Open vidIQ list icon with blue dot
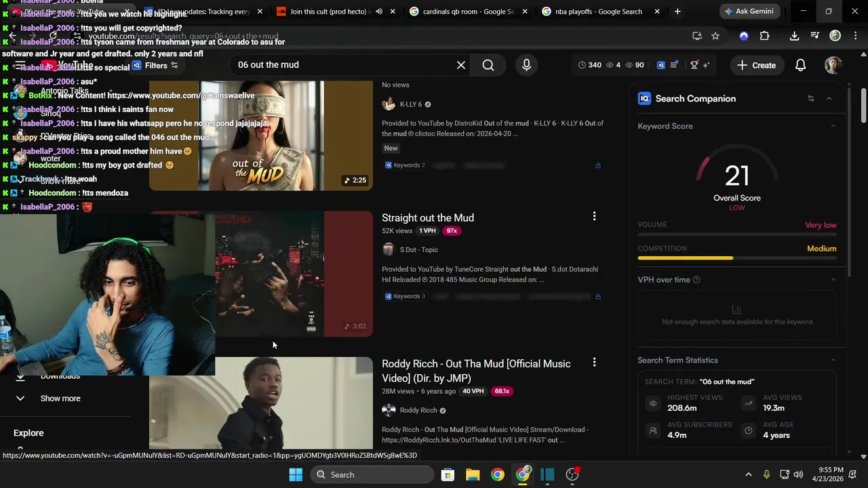This screenshot has width=868, height=488. pyautogui.click(x=674, y=65)
